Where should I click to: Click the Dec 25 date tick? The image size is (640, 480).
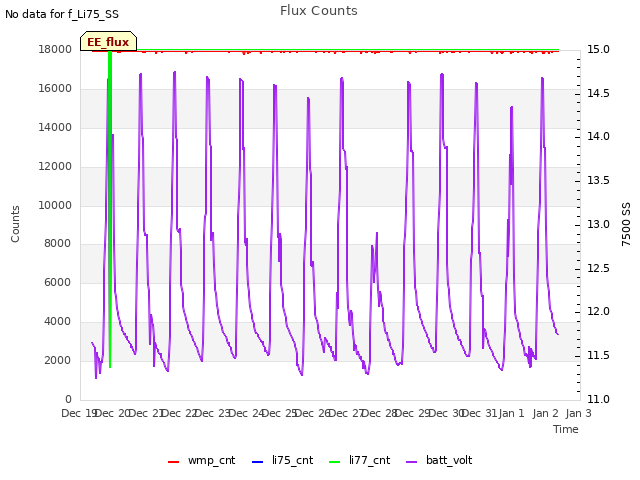point(280,413)
